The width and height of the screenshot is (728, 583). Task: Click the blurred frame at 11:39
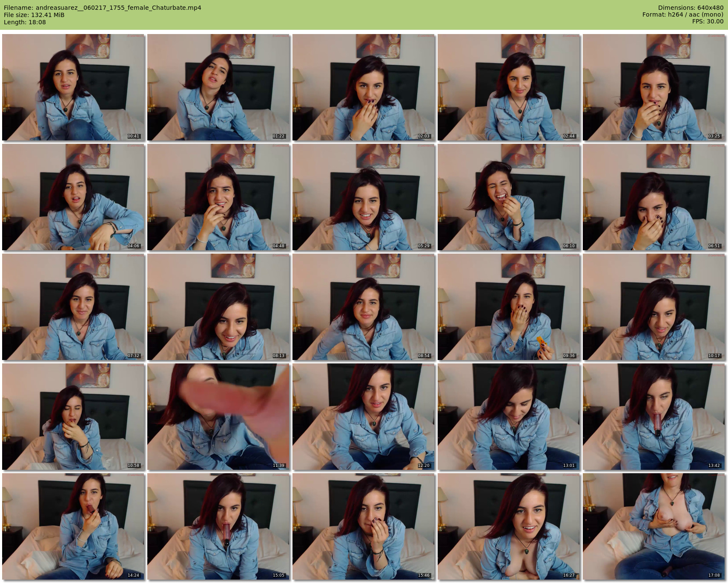pyautogui.click(x=218, y=417)
